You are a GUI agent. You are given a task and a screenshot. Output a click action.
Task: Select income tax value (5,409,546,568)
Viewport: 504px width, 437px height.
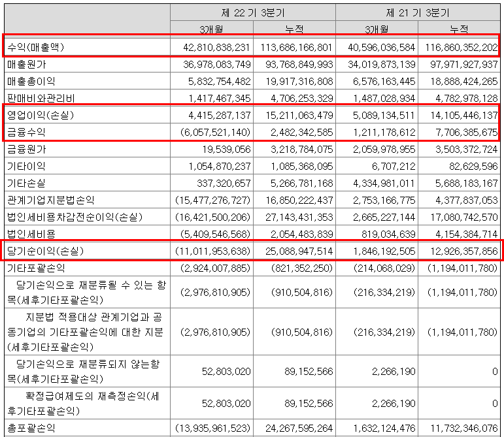point(215,234)
